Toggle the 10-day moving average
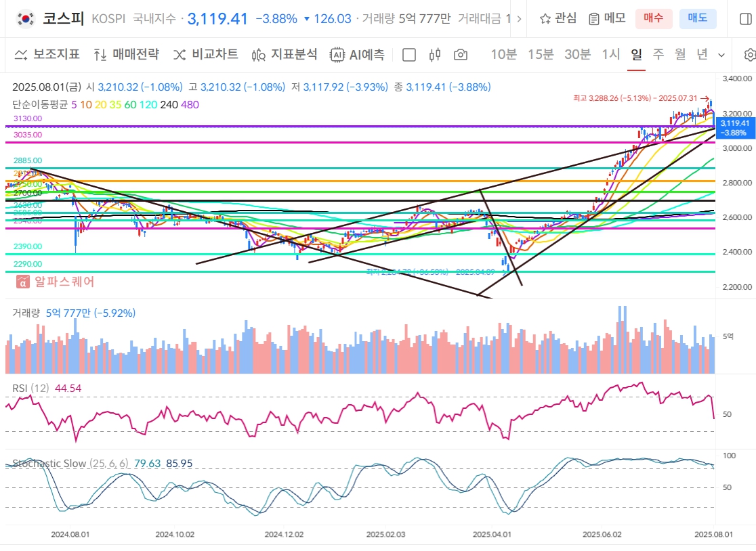This screenshot has height=551, width=756. click(86, 104)
